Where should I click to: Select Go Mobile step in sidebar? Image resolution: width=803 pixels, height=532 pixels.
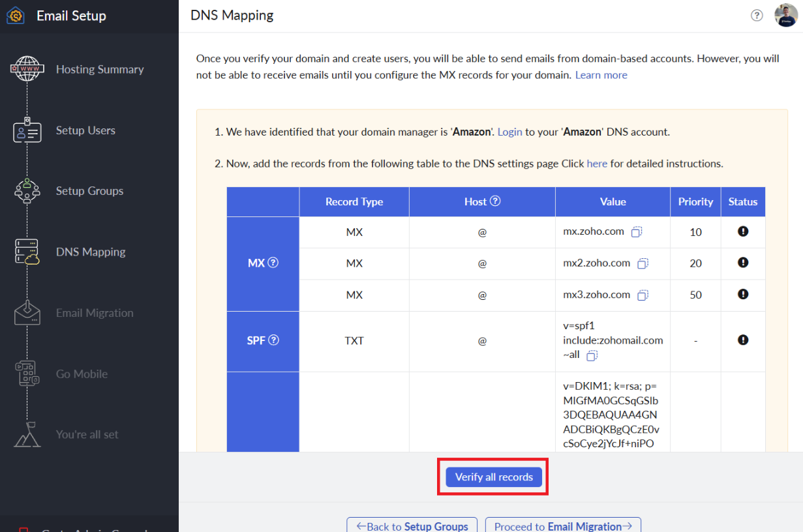point(82,374)
